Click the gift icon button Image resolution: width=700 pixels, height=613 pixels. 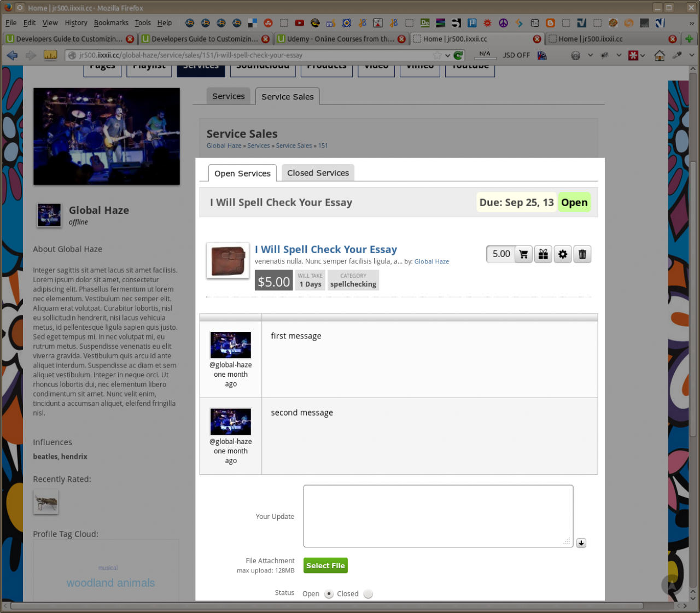(543, 254)
